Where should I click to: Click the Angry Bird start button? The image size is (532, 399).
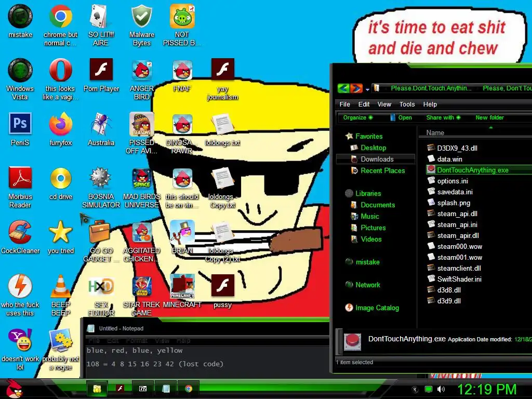(x=15, y=389)
